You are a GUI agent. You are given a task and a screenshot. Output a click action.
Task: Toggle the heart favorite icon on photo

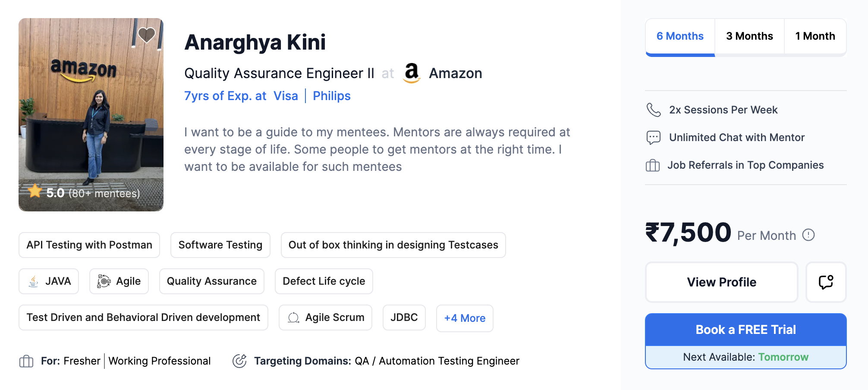(x=146, y=35)
